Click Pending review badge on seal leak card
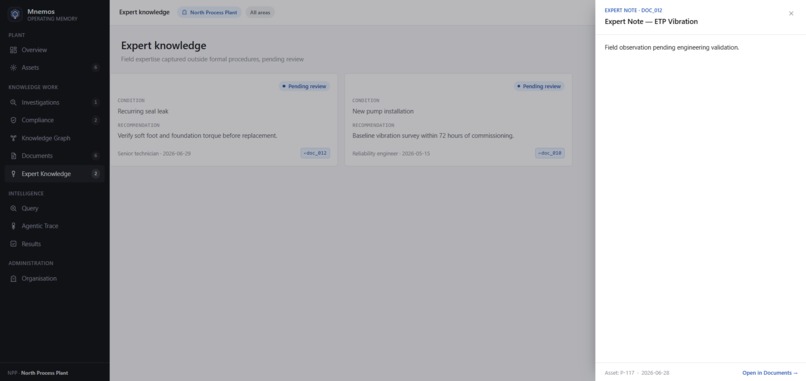 point(304,86)
